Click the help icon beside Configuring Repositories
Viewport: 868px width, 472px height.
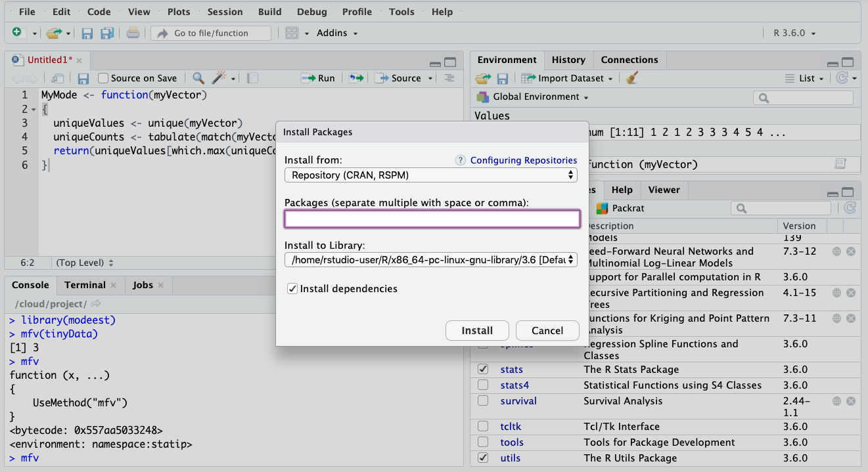point(461,160)
